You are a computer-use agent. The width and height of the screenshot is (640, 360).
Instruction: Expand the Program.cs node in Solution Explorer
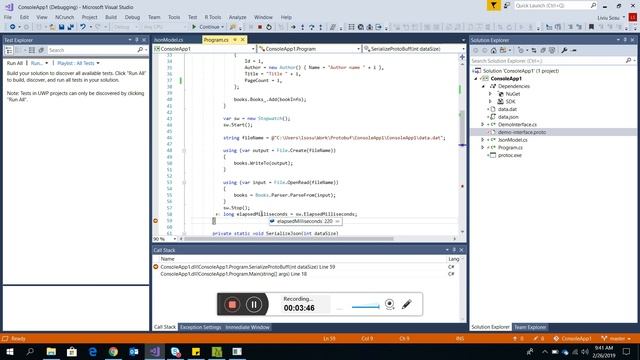tap(482, 147)
